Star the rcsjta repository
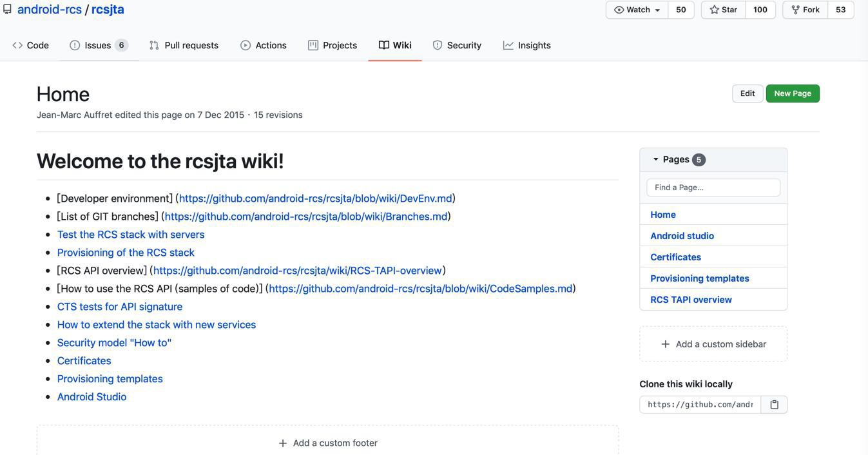The height and width of the screenshot is (455, 868). pyautogui.click(x=724, y=10)
